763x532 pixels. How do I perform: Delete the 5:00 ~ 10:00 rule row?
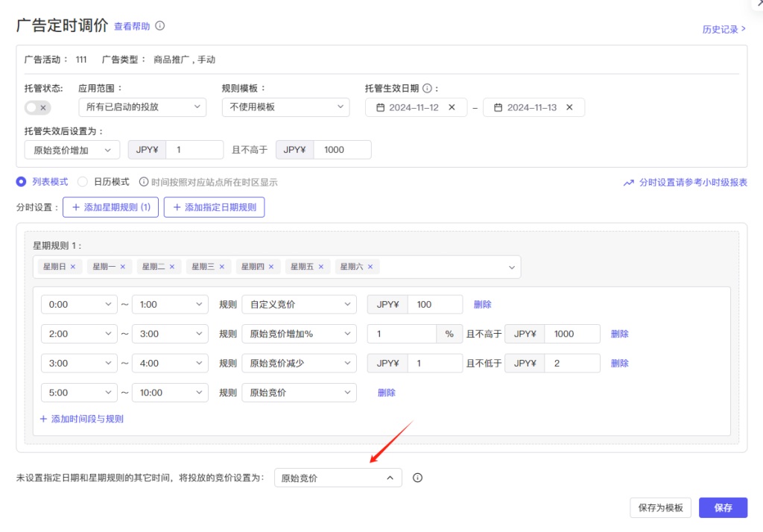[387, 393]
